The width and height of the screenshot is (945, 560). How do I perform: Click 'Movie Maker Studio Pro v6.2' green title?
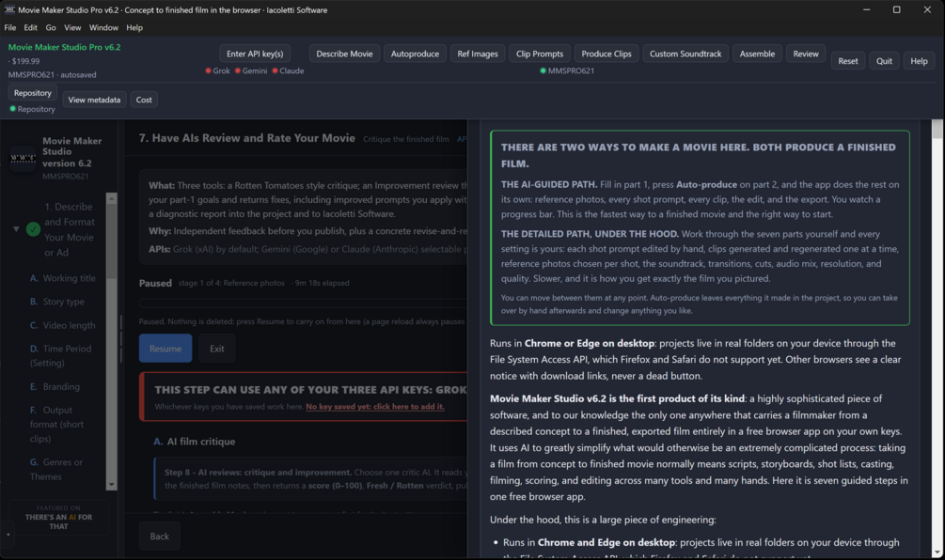tap(65, 47)
